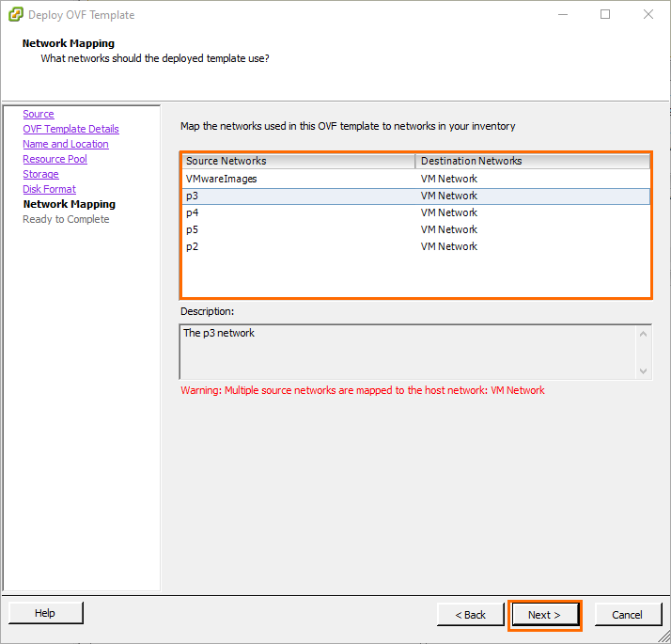Select the VMwareImages source network row
This screenshot has height=644, width=671.
222,179
